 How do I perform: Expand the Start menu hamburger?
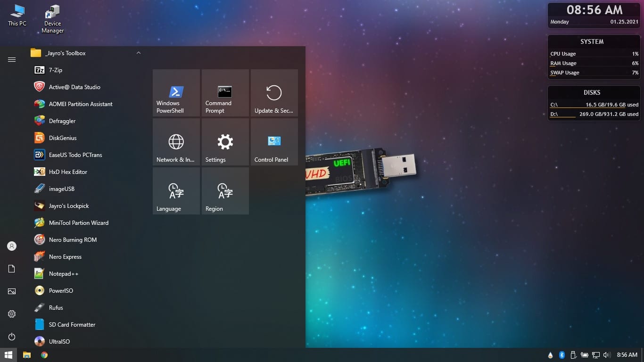coord(12,59)
